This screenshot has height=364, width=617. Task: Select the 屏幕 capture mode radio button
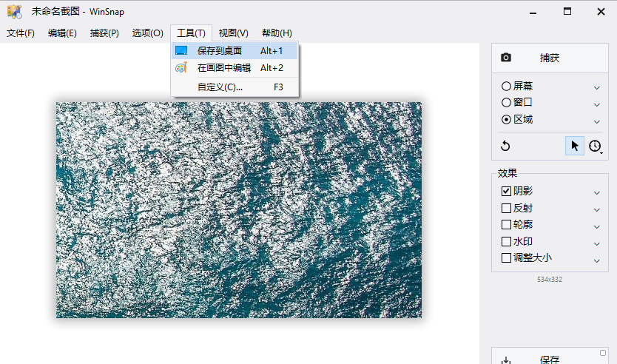pos(507,86)
